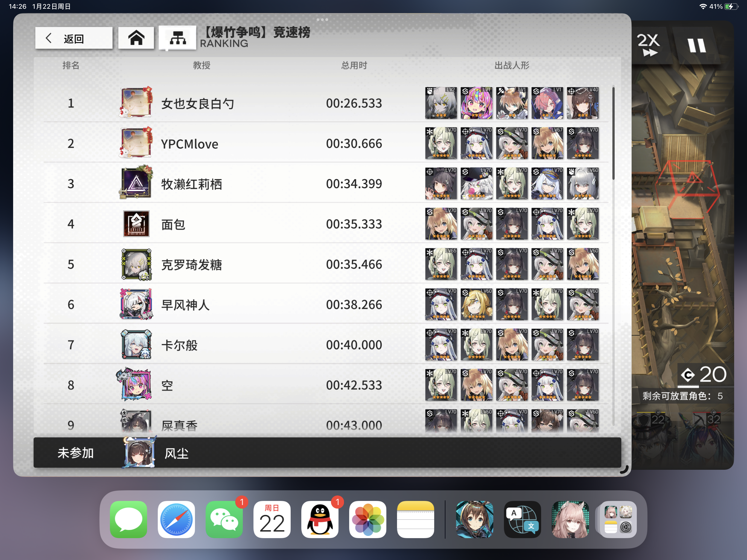Select first doll icon in YPCMlove row
Viewport: 747px width, 560px height.
click(x=441, y=143)
